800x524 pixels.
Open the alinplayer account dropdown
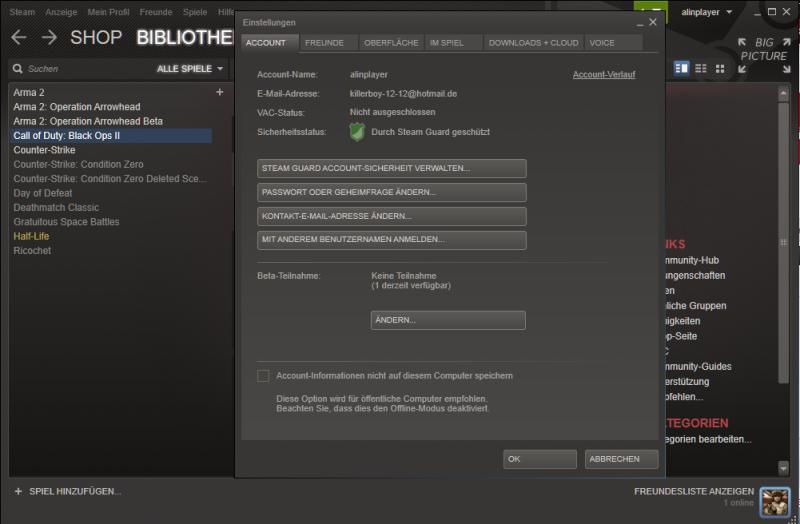tap(706, 12)
